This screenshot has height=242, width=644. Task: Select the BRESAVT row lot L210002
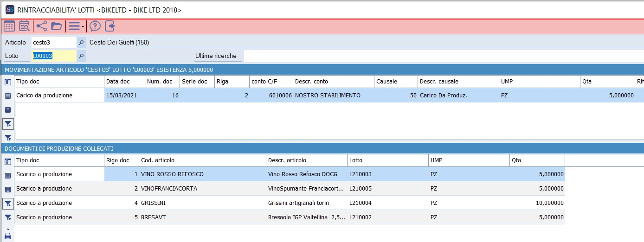361,217
